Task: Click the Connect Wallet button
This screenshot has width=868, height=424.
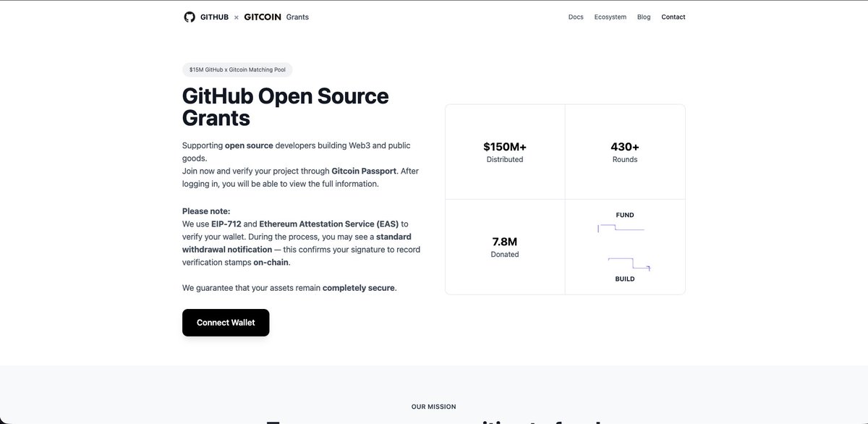Action: 226,323
